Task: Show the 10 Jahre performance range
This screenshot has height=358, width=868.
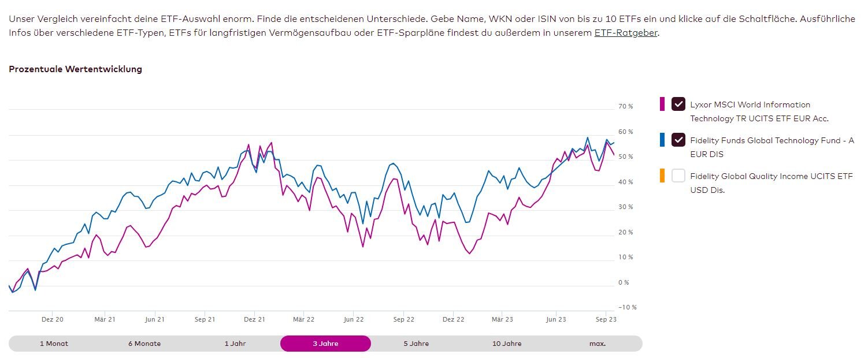Action: coord(507,344)
